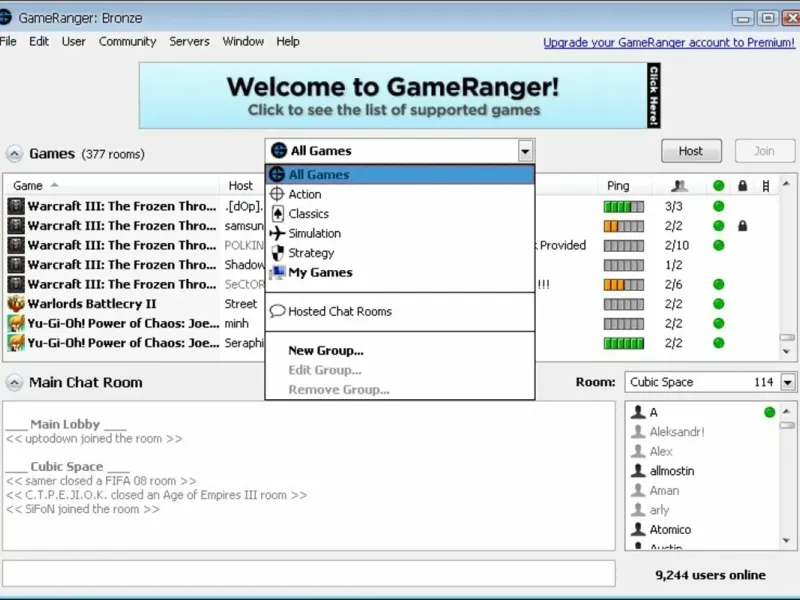Choose My Games in the filter list
This screenshot has width=800, height=600.
click(399, 272)
